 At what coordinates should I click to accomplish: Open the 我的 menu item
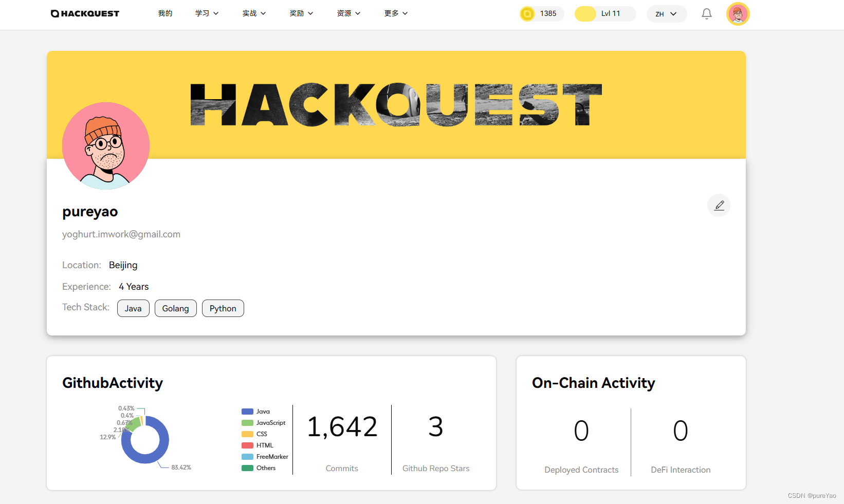(x=165, y=13)
